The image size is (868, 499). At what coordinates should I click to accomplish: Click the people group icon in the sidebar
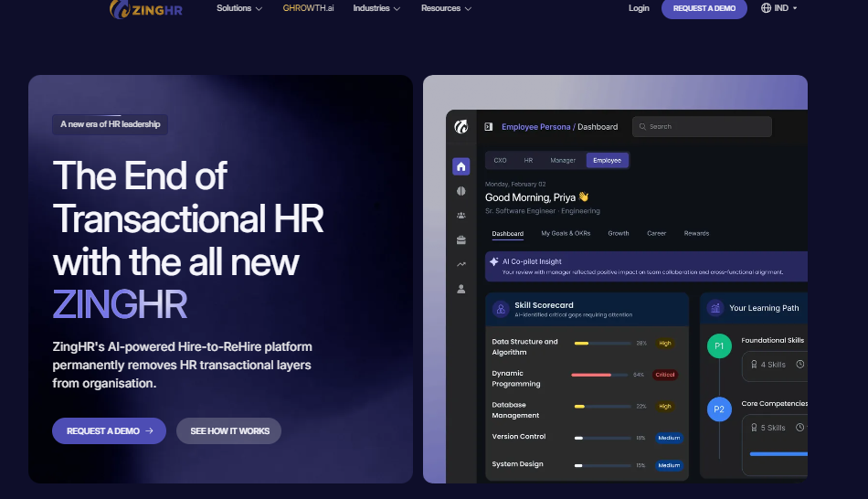[x=461, y=216]
